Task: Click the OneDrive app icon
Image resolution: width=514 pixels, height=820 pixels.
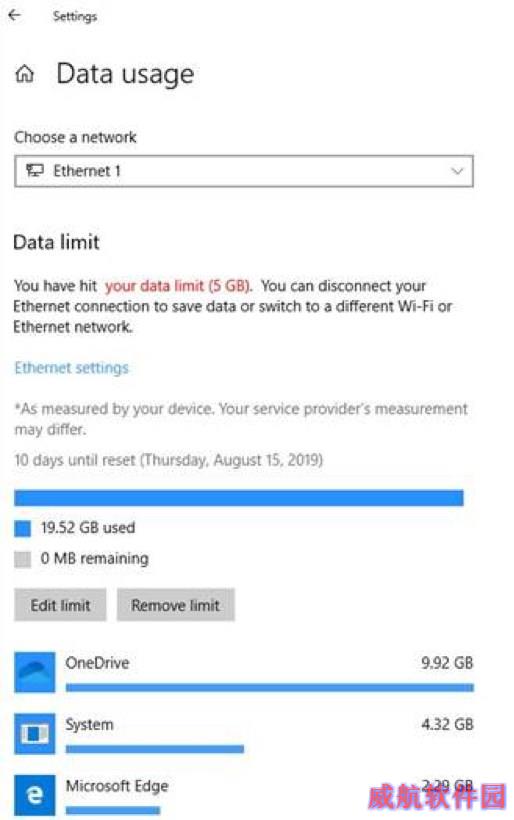Action: pos(35,672)
